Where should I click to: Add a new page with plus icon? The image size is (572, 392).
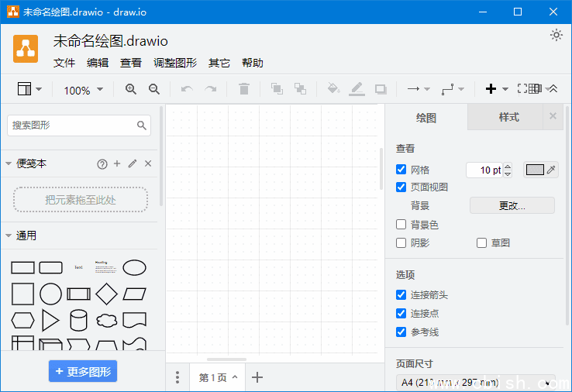(x=258, y=377)
